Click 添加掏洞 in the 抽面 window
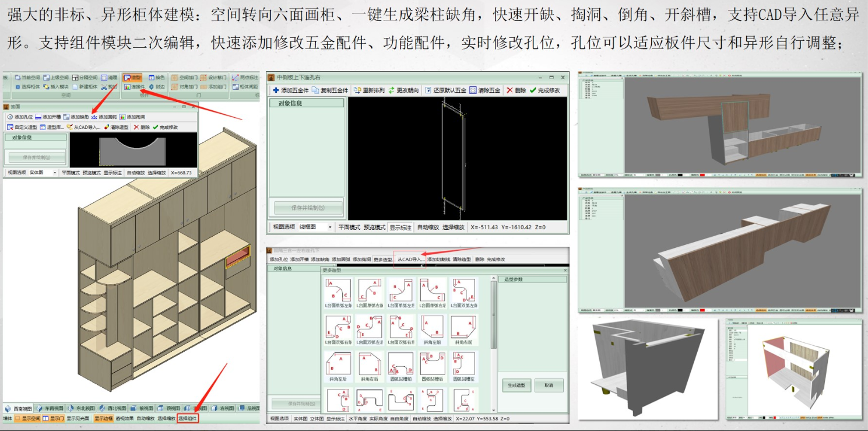 coord(132,117)
